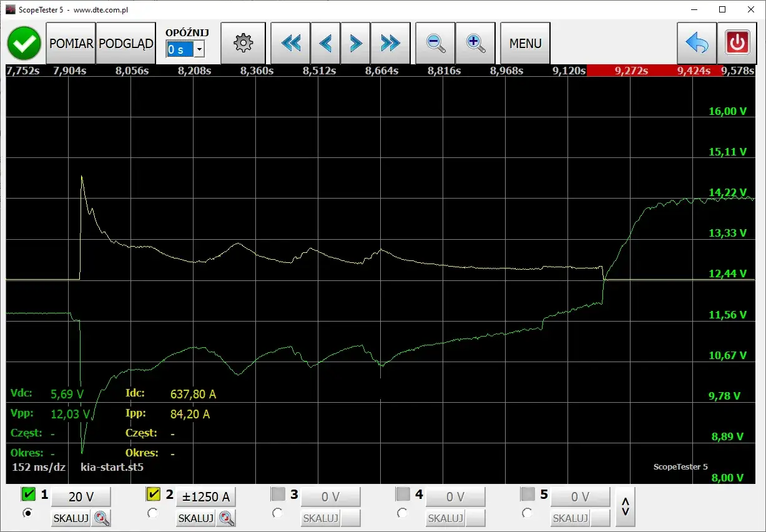Image resolution: width=766 pixels, height=532 pixels.
Task: Click the PODGLĄD button
Action: tap(126, 43)
